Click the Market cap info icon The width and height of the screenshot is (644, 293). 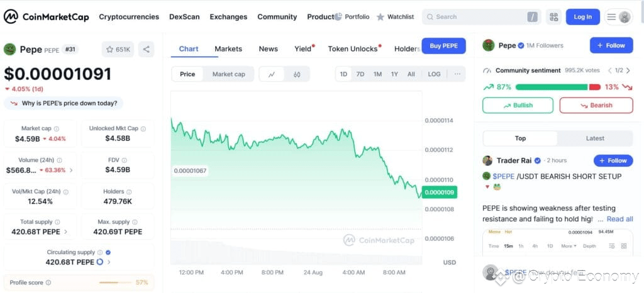click(57, 128)
